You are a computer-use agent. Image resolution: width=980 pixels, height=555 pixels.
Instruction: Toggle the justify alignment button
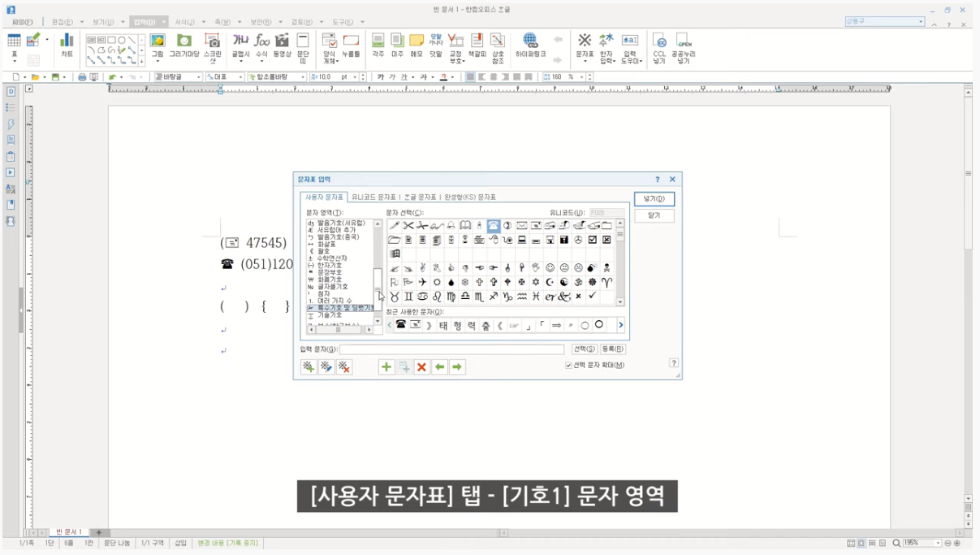tap(470, 77)
